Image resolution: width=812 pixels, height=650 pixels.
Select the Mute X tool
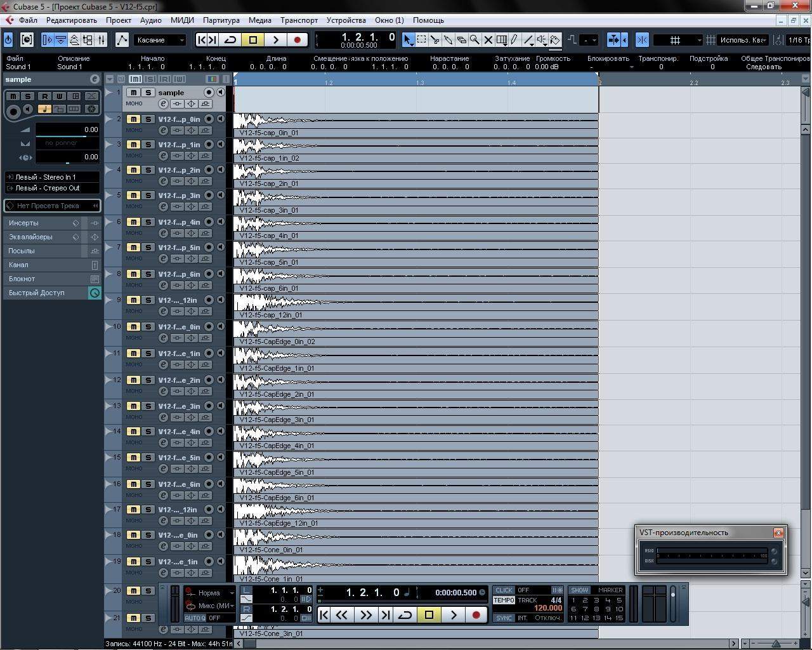pyautogui.click(x=488, y=40)
